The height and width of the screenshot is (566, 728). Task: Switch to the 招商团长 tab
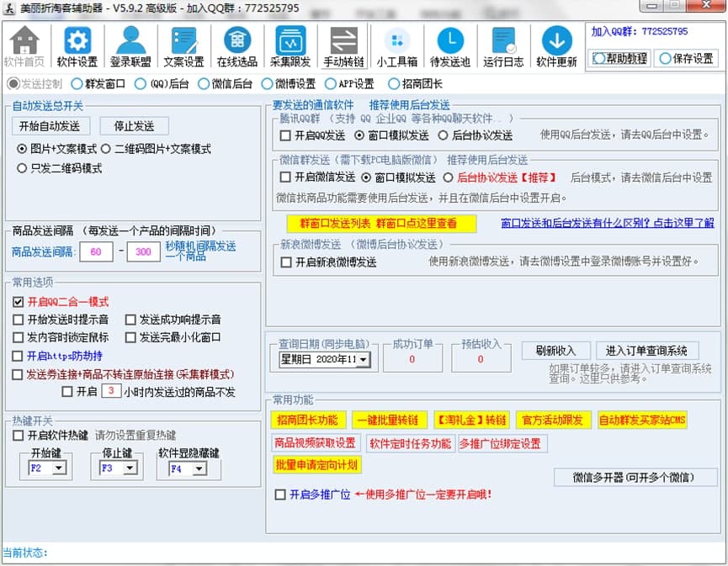click(x=394, y=84)
